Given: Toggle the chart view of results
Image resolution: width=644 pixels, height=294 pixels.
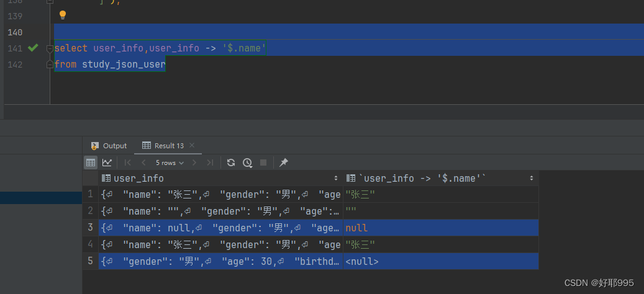Looking at the screenshot, I should click(107, 163).
